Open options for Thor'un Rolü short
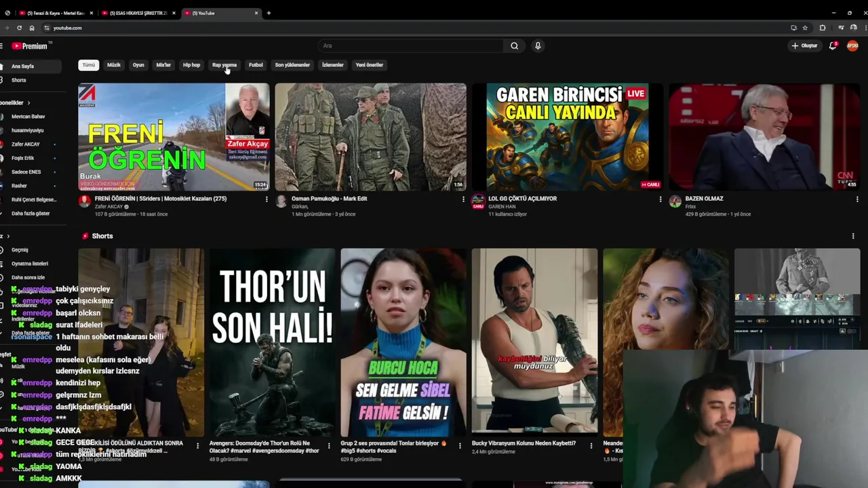868x488 pixels. click(x=329, y=446)
